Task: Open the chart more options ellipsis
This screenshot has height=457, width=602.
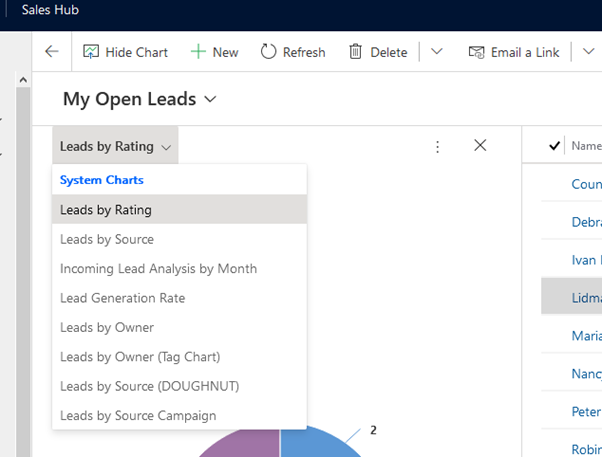Action: tap(437, 146)
